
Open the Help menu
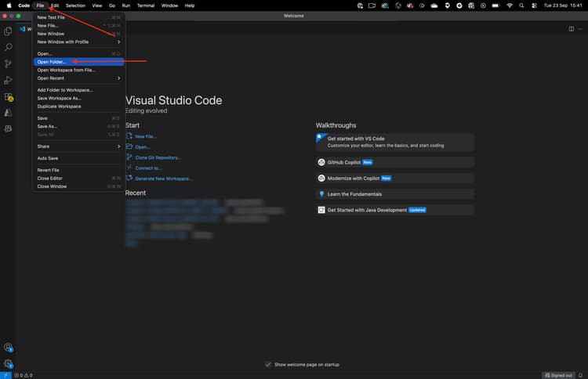pos(190,5)
